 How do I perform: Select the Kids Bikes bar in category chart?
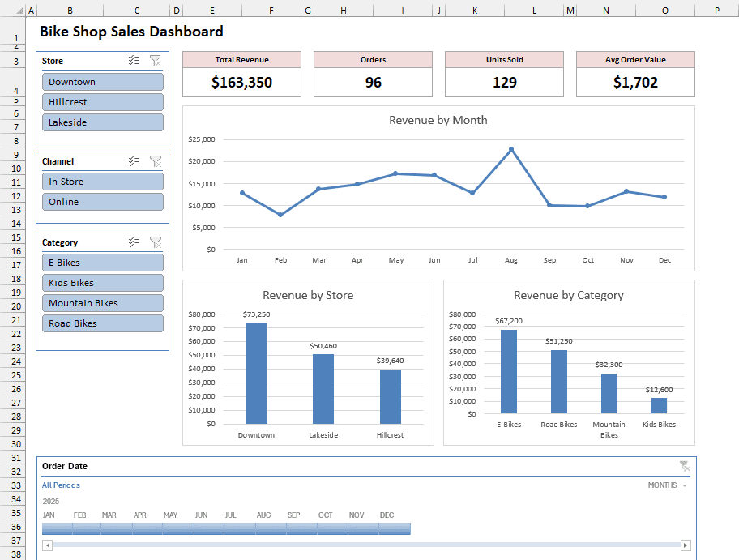[659, 405]
